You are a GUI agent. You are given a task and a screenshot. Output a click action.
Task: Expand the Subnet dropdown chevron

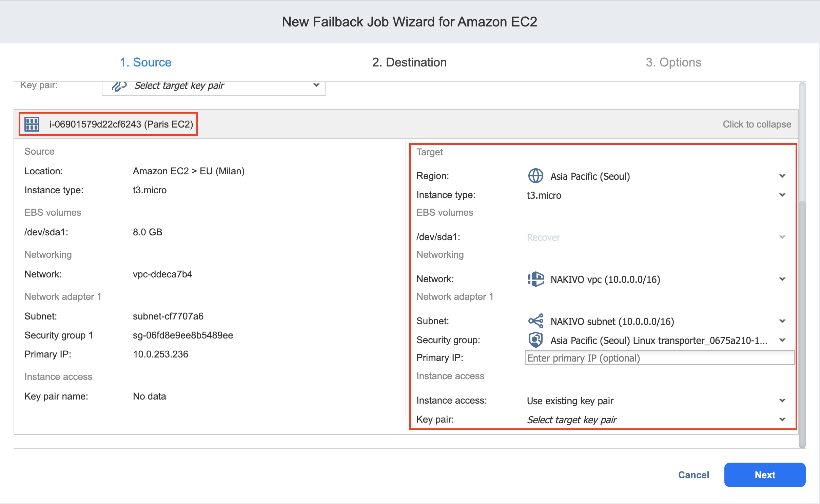[x=782, y=321]
